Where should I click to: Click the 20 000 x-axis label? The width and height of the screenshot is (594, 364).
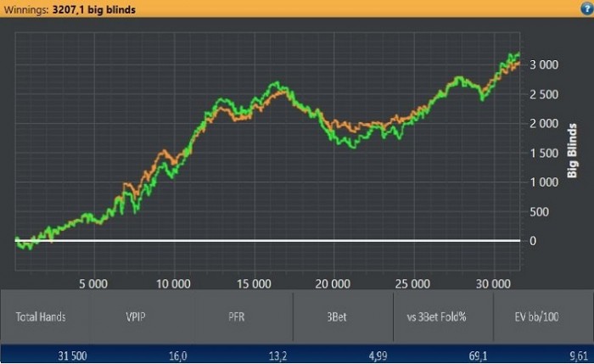(x=333, y=283)
